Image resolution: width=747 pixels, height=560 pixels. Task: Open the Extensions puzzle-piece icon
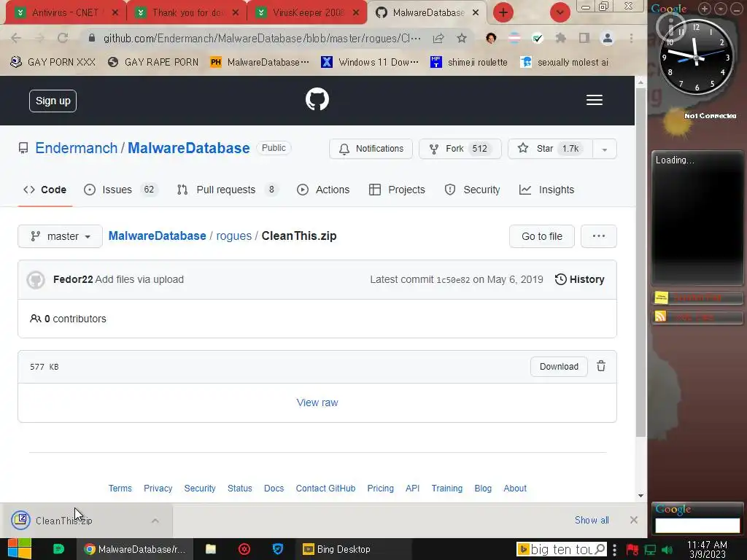561,38
